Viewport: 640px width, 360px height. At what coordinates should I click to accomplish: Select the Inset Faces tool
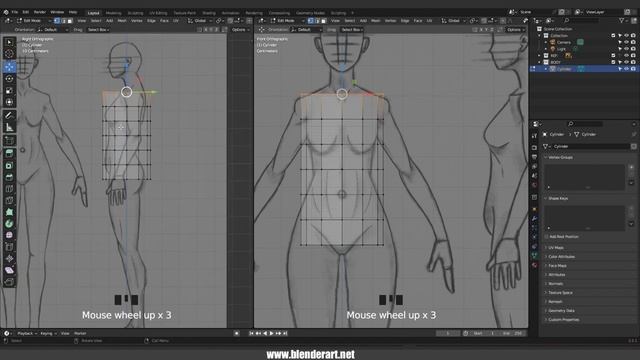9,165
